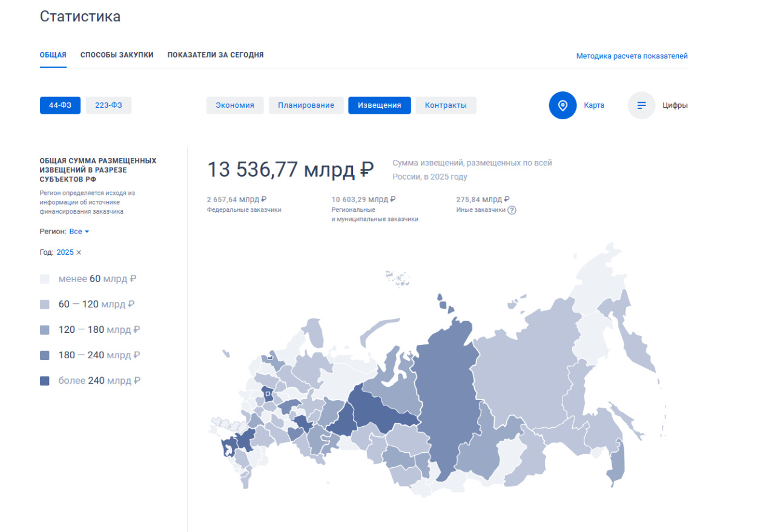Image resolution: width=775 pixels, height=532 pixels.
Task: Open the Методика расчета показателей link
Action: pos(632,56)
